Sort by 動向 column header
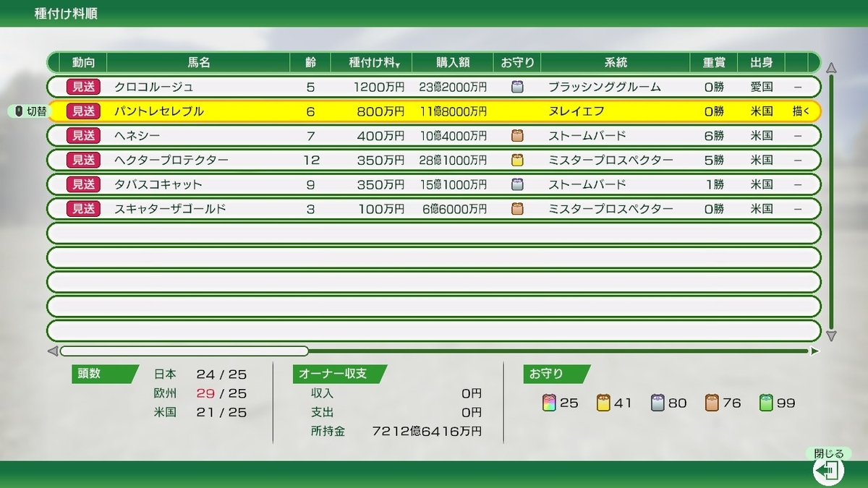The height and width of the screenshot is (488, 868). [x=83, y=63]
